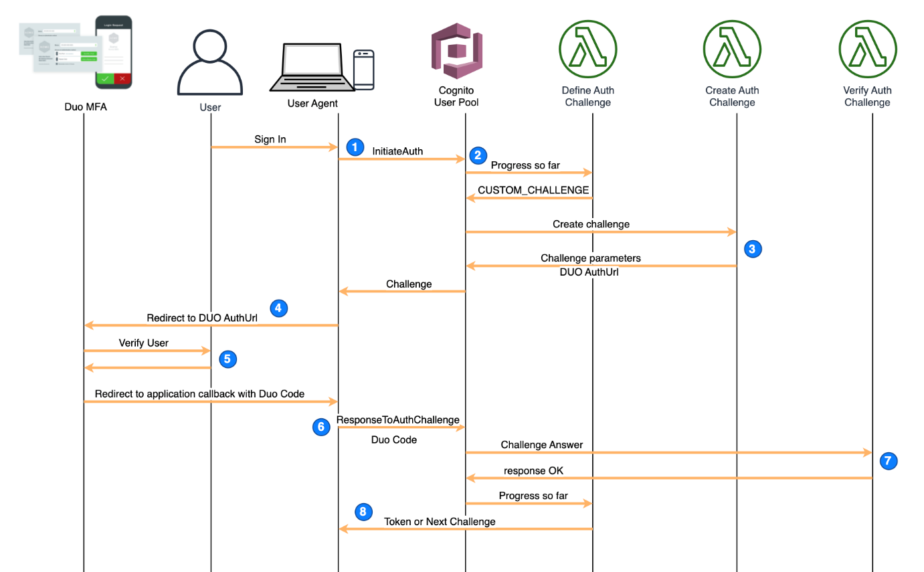Click step marker number 1
This screenshot has height=572, width=924.
tap(355, 147)
